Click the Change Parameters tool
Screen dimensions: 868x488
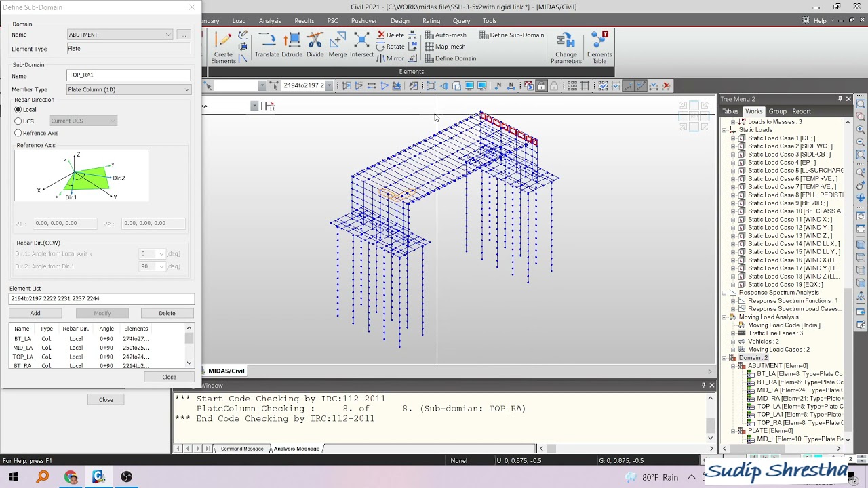click(566, 48)
